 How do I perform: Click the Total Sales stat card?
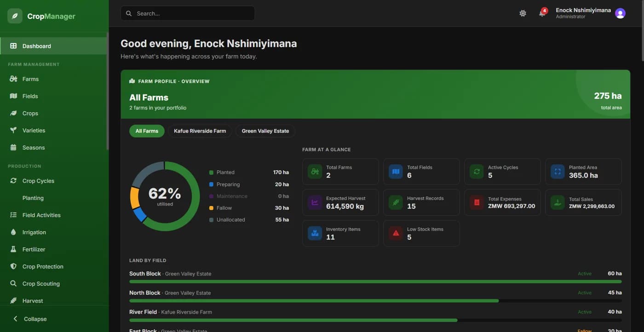click(x=583, y=202)
